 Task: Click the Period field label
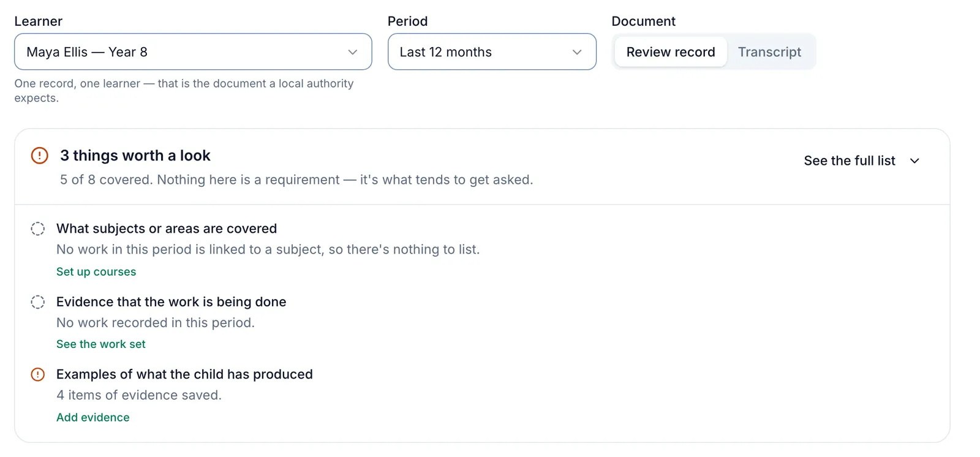tap(408, 21)
